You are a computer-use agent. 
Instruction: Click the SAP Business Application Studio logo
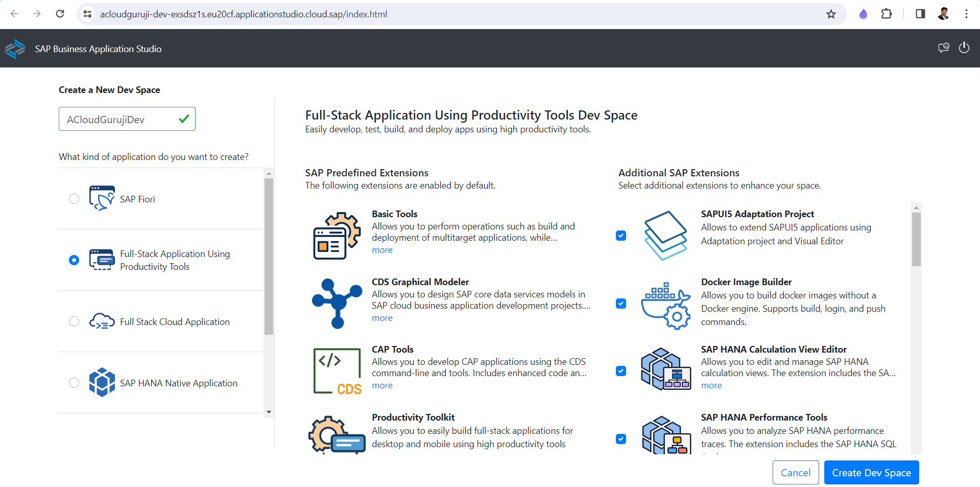[15, 49]
